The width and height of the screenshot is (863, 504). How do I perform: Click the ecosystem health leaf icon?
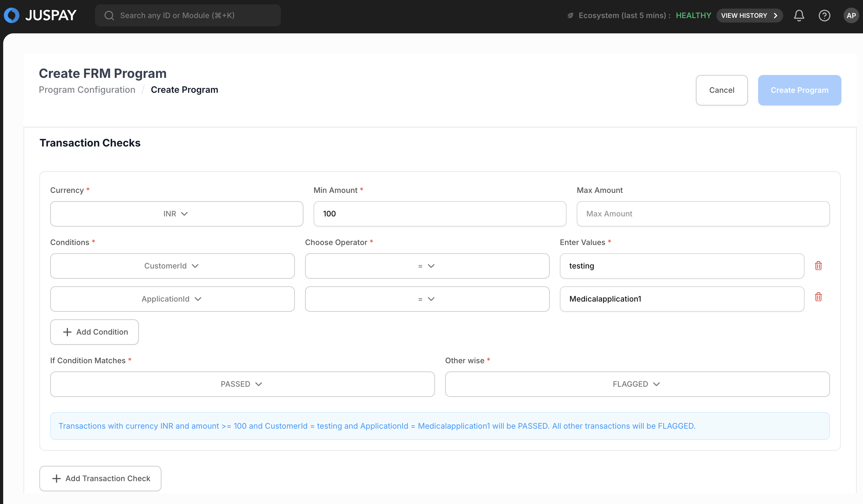(570, 15)
